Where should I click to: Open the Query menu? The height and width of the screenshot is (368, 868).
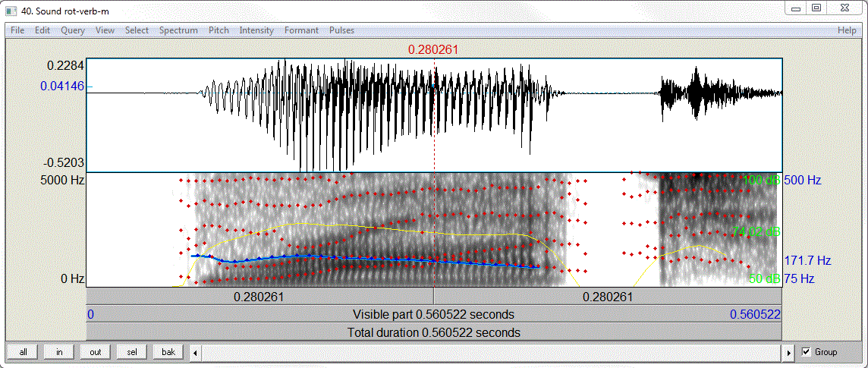click(x=73, y=30)
